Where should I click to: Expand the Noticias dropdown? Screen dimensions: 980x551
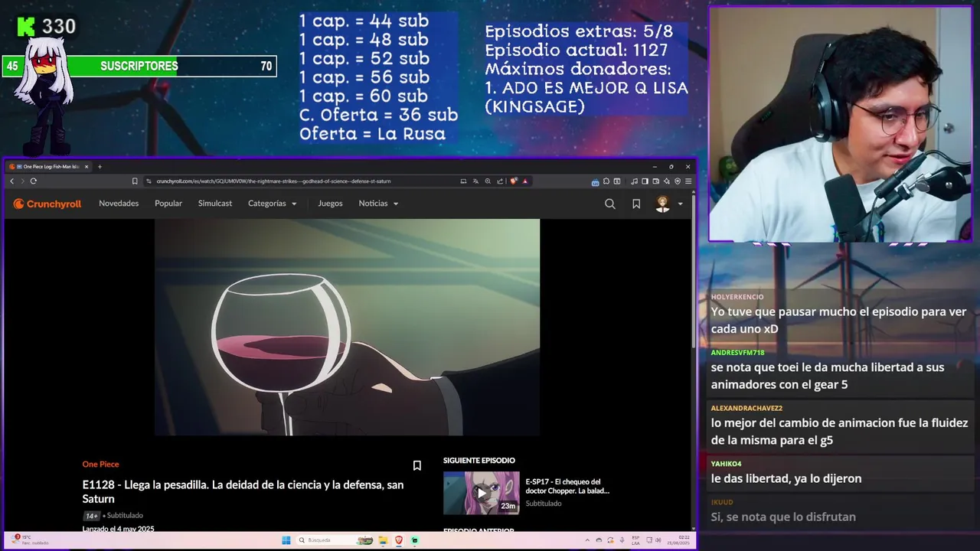379,204
